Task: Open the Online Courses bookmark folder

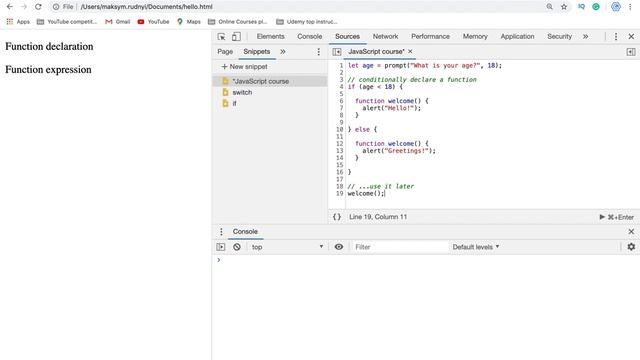Action: [238, 22]
